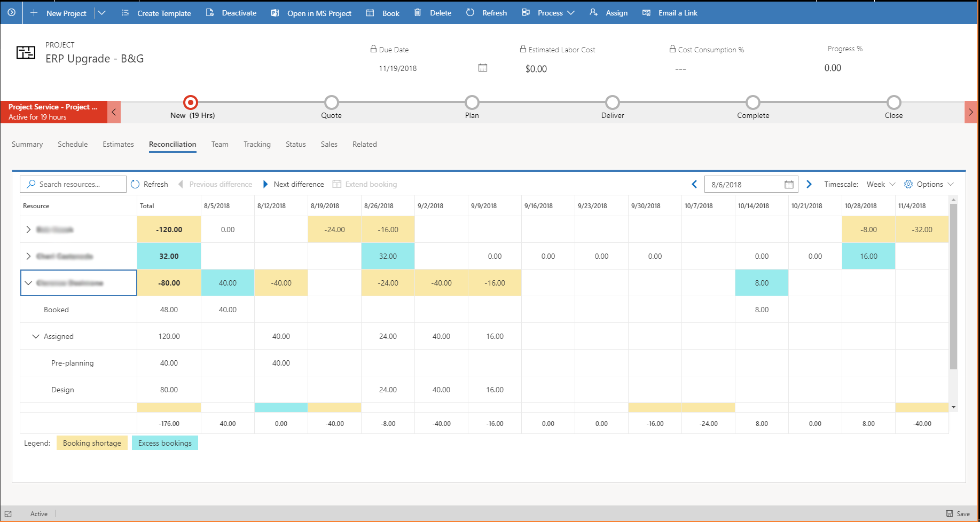The height and width of the screenshot is (522, 980).
Task: Click the grid vertical scrollbar thumb
Action: [953, 286]
